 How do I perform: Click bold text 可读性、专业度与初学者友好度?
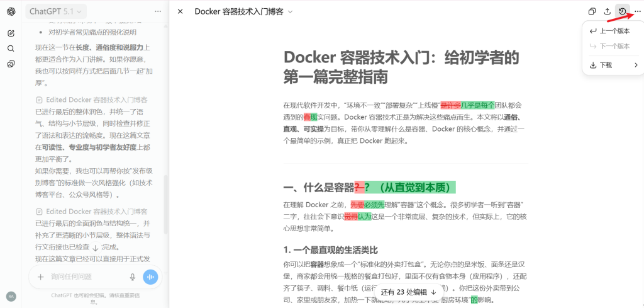pyautogui.click(x=89, y=147)
